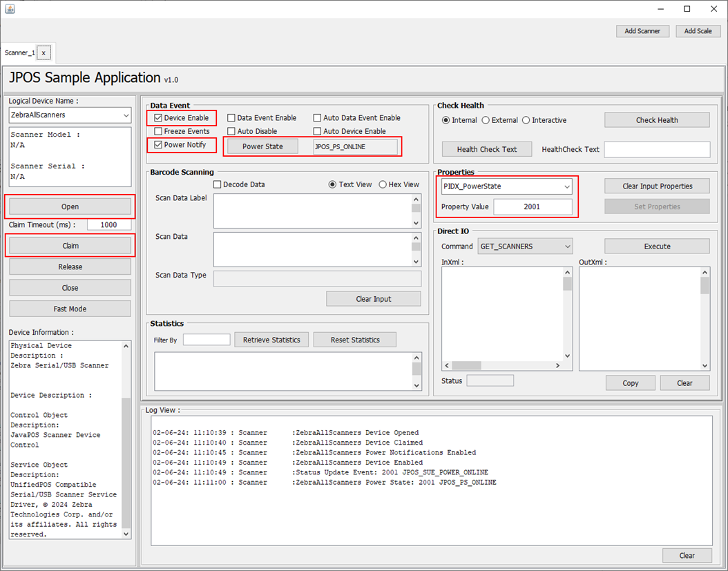The height and width of the screenshot is (571, 728).
Task: Click the Statistics box scroll-down arrow
Action: click(x=416, y=385)
